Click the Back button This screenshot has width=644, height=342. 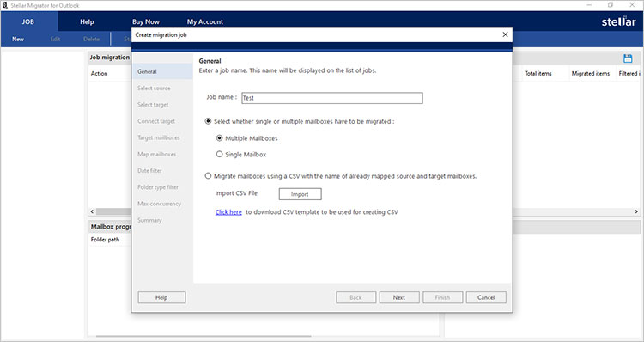click(355, 297)
